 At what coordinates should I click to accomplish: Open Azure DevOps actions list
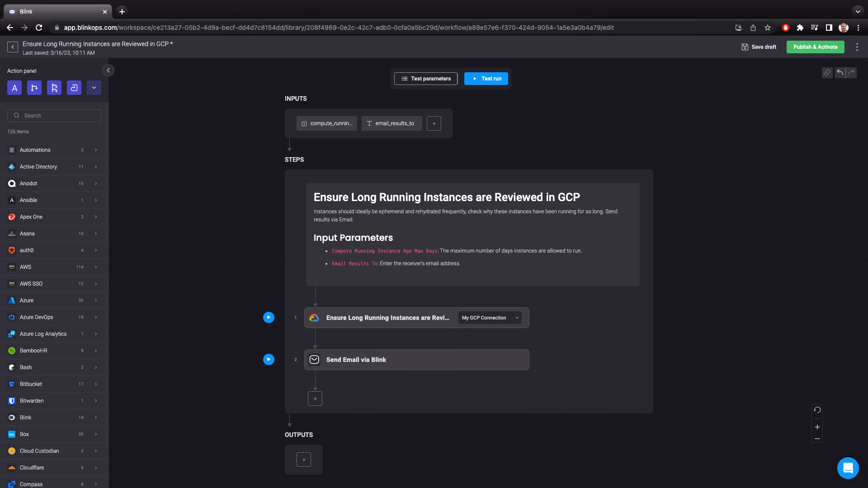pyautogui.click(x=52, y=317)
